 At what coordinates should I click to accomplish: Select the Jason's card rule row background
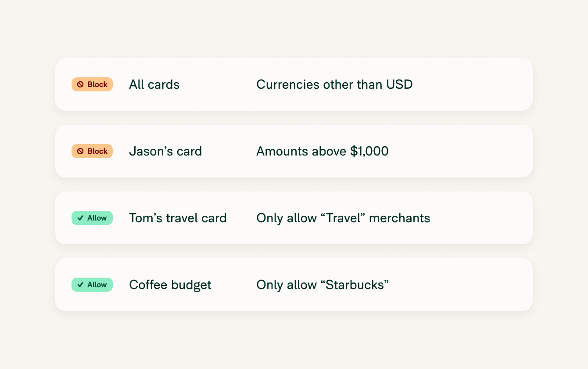tap(294, 151)
